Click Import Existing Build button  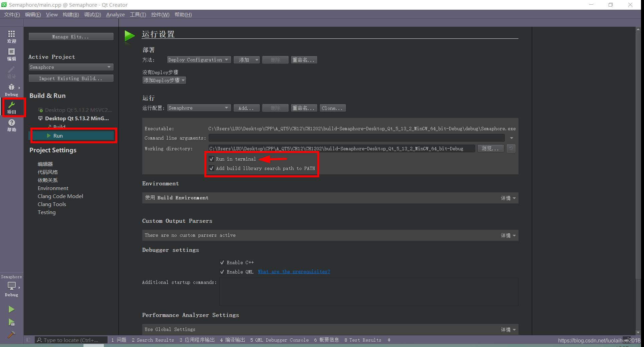click(x=71, y=78)
